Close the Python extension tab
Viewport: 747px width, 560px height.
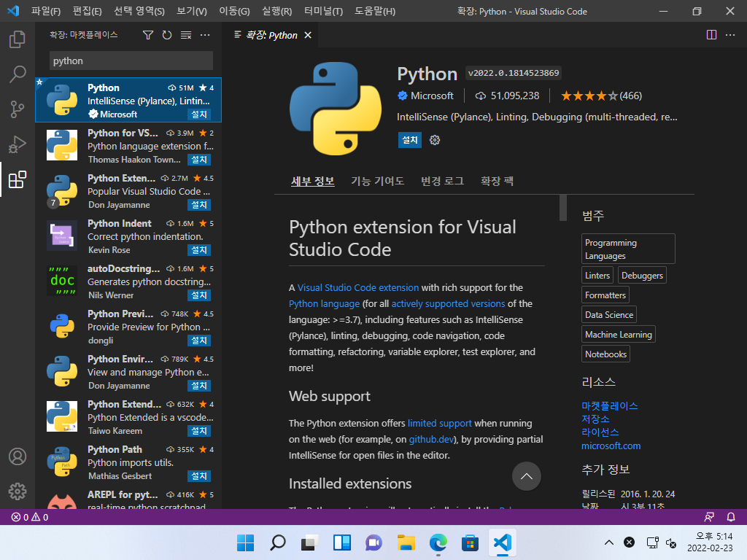(308, 35)
